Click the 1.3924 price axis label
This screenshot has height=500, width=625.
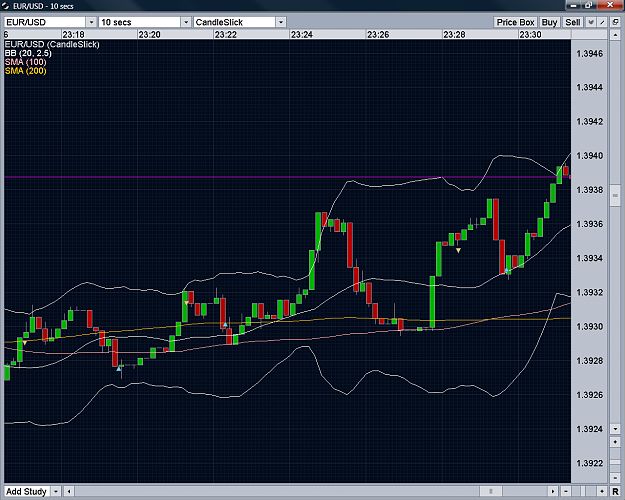pos(590,429)
